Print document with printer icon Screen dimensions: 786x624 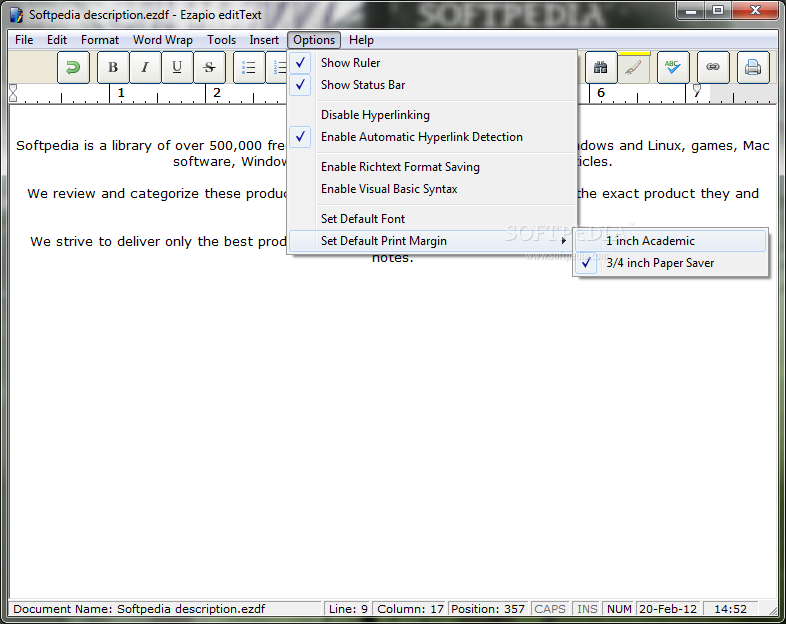tap(753, 67)
